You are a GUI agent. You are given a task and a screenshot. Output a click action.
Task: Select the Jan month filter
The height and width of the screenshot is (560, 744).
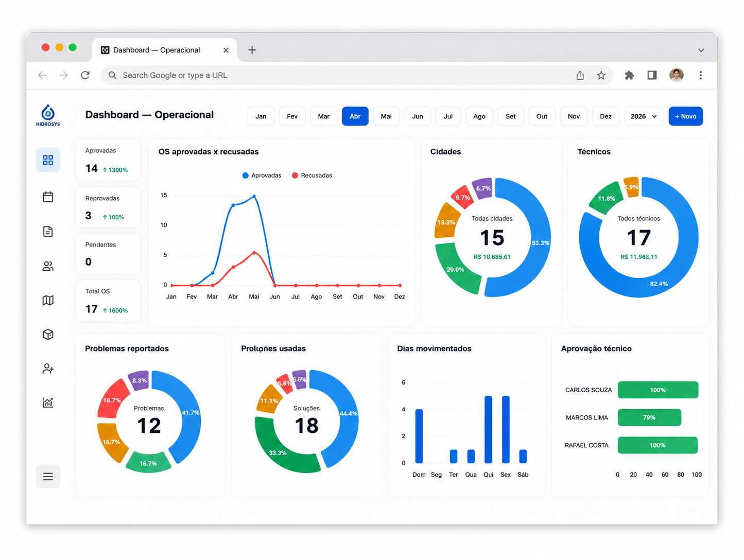[x=261, y=116]
